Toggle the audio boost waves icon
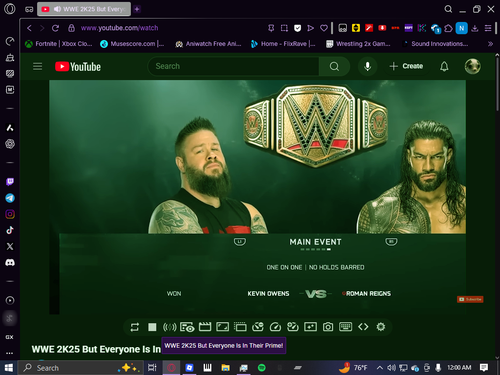This screenshot has height=375, width=500. tap(169, 327)
